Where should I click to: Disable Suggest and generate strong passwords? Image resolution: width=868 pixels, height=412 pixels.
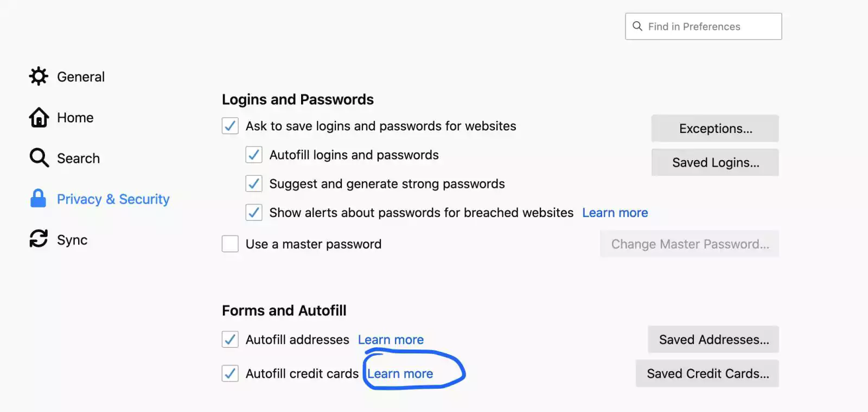click(254, 183)
